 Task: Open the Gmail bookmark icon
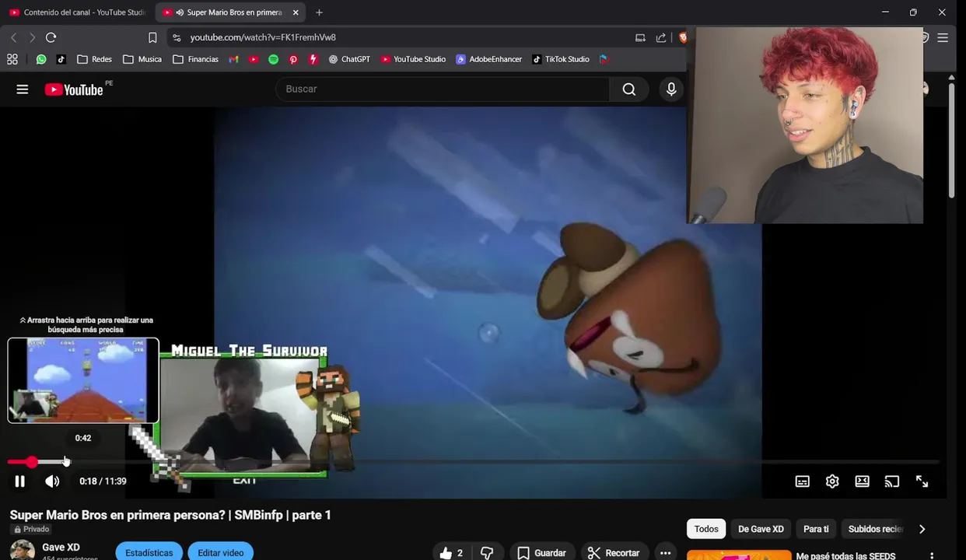(233, 59)
